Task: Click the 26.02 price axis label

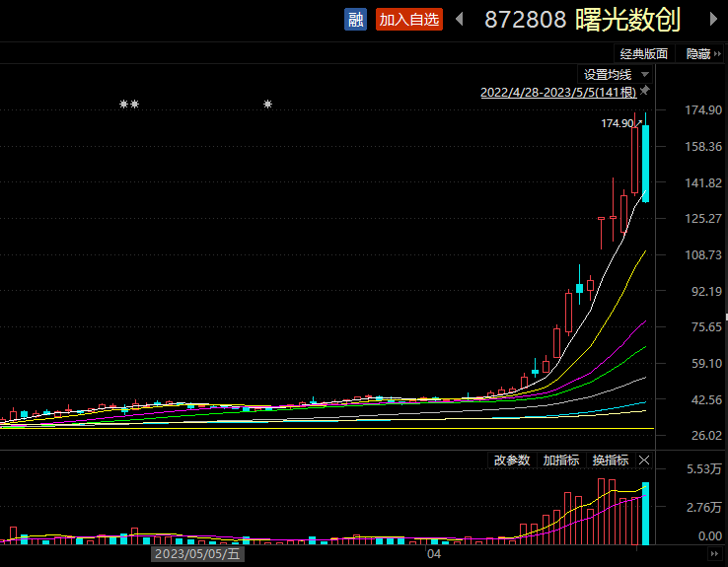Action: tap(706, 435)
